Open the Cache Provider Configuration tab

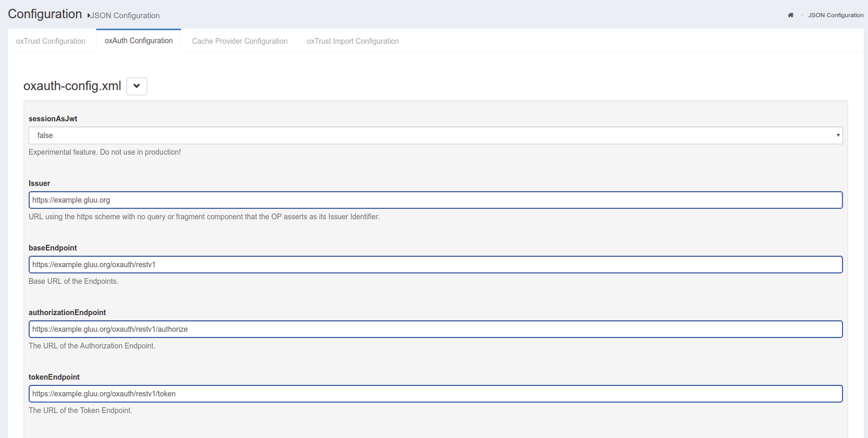point(239,41)
